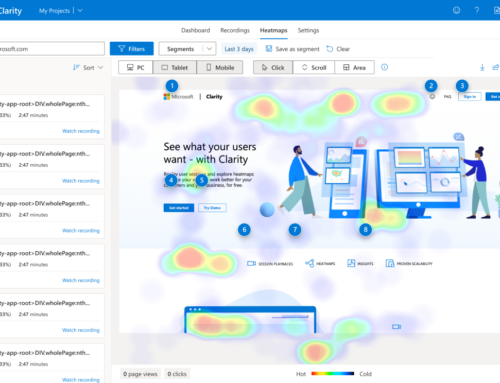Click the PROVEN SCALABILITY label
The width and height of the screenshot is (500, 383).
(414, 264)
